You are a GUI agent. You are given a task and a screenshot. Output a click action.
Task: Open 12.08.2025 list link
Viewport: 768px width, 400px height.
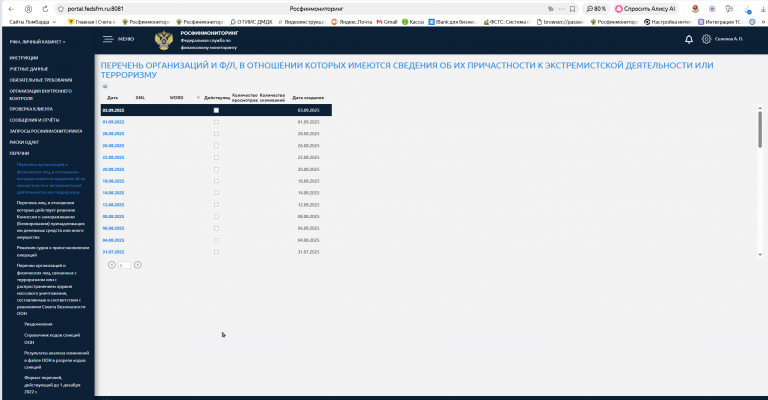click(113, 205)
